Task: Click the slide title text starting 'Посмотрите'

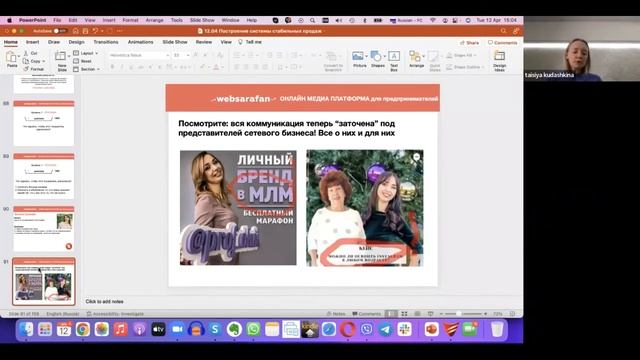Action: tap(287, 128)
